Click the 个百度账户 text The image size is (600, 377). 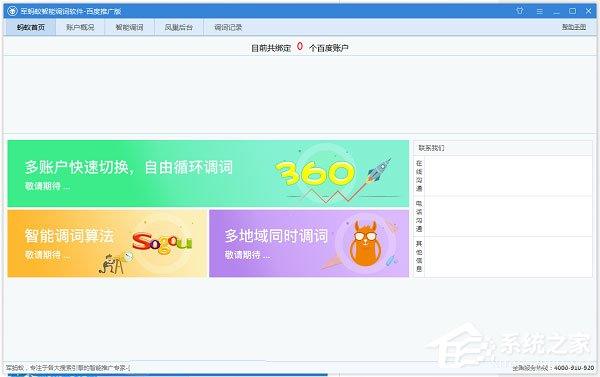pyautogui.click(x=329, y=48)
